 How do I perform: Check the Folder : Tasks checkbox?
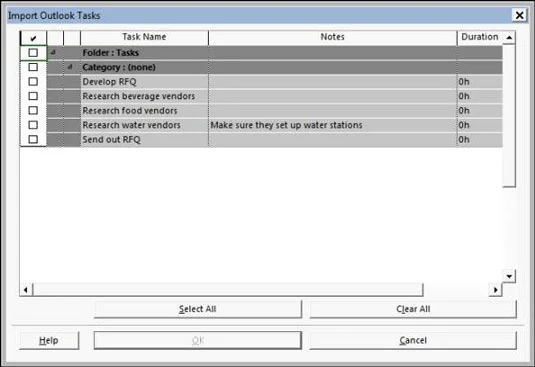click(33, 53)
